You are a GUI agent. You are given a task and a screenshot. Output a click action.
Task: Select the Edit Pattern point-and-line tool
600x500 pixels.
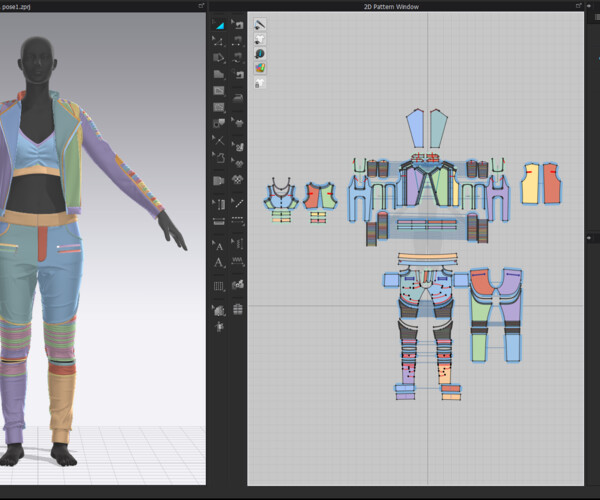[x=219, y=41]
